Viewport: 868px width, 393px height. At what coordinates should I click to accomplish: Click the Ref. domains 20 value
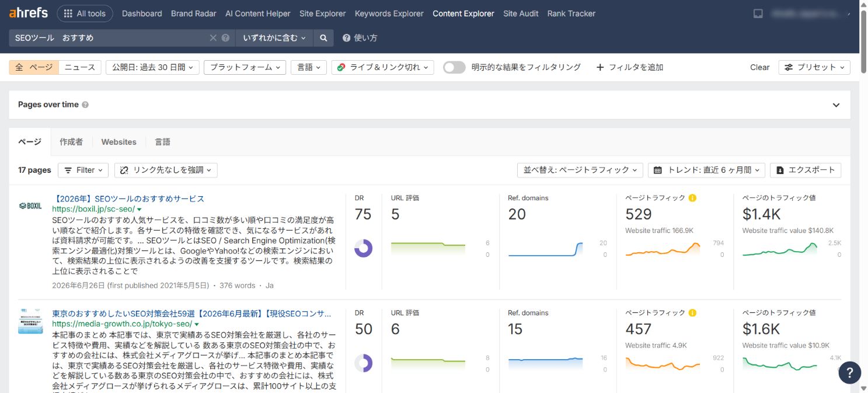click(517, 214)
